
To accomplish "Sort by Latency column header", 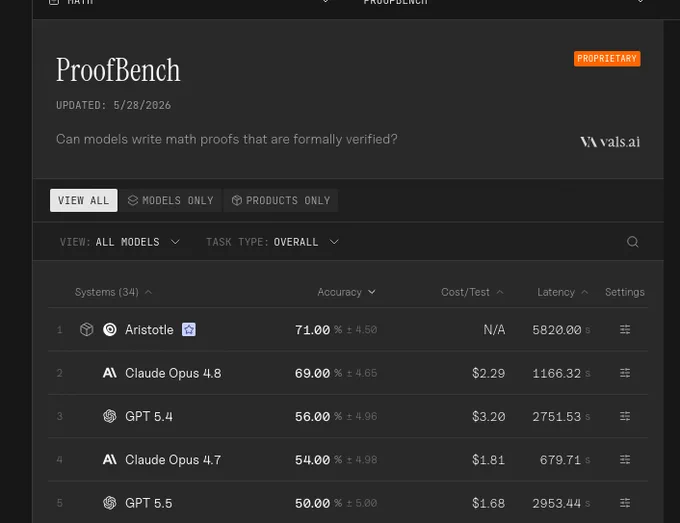I will click(562, 292).
